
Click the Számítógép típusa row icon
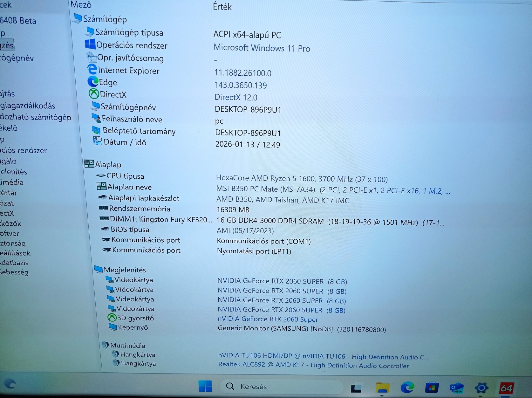(x=90, y=31)
